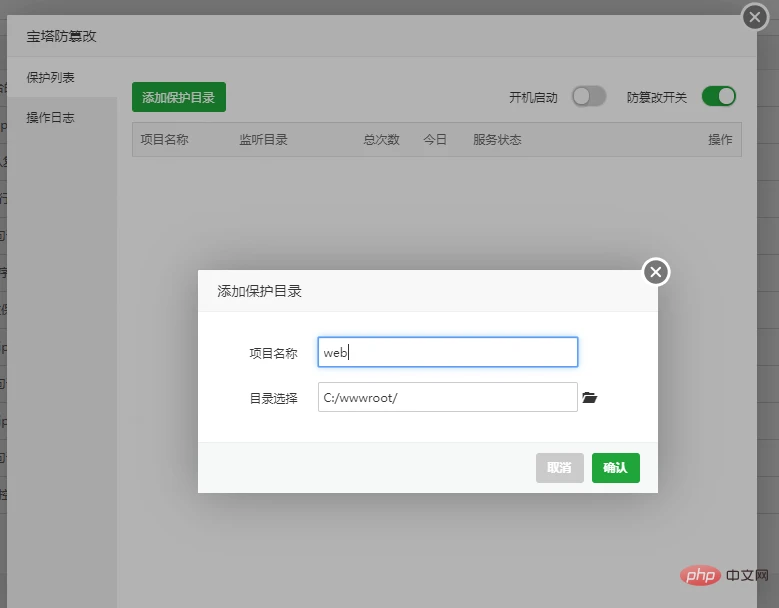The width and height of the screenshot is (779, 608).
Task: Toggle the 开机启动 switch
Action: [x=589, y=96]
